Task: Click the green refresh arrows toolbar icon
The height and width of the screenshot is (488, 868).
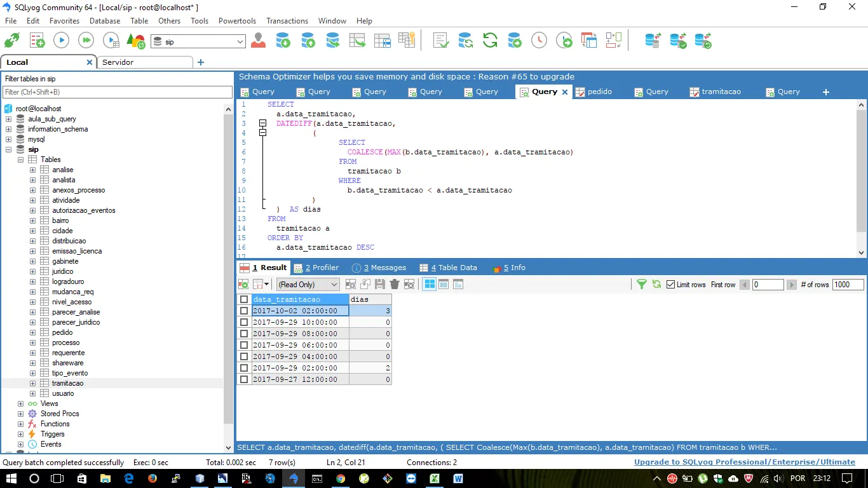Action: click(x=490, y=41)
